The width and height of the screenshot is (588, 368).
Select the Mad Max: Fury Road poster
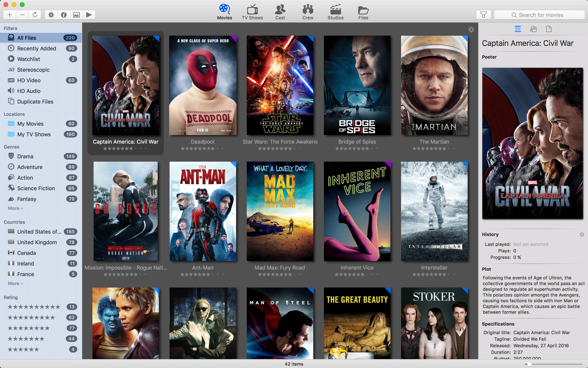(x=280, y=211)
